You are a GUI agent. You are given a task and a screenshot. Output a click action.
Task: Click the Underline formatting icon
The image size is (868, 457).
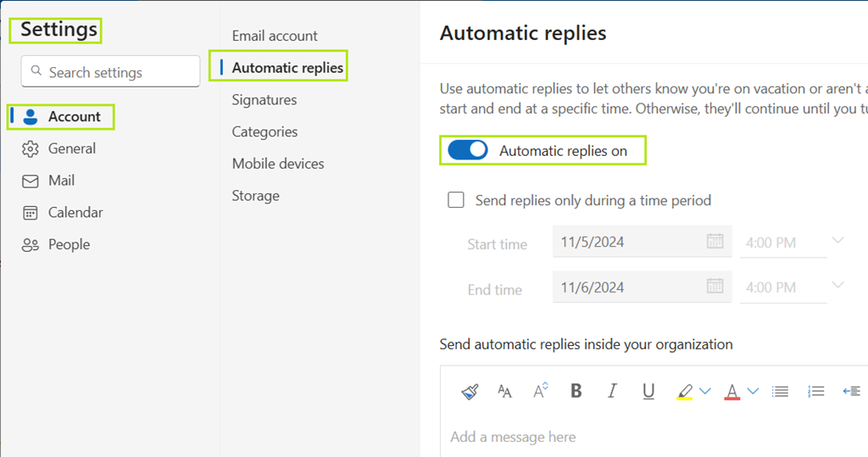pyautogui.click(x=648, y=391)
